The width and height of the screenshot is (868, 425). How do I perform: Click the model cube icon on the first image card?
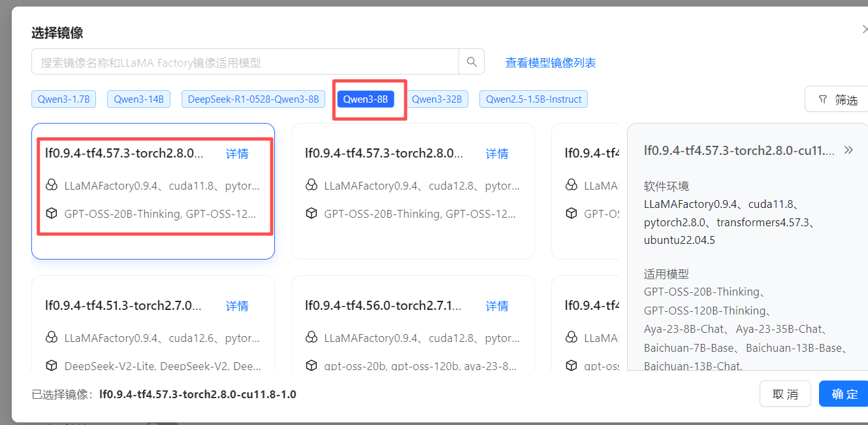[52, 213]
